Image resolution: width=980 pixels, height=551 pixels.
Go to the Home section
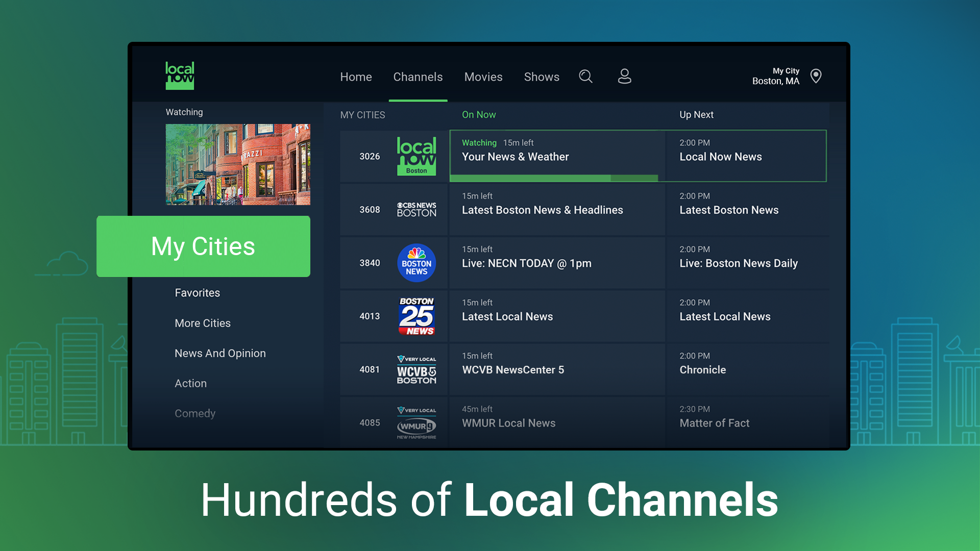(356, 77)
